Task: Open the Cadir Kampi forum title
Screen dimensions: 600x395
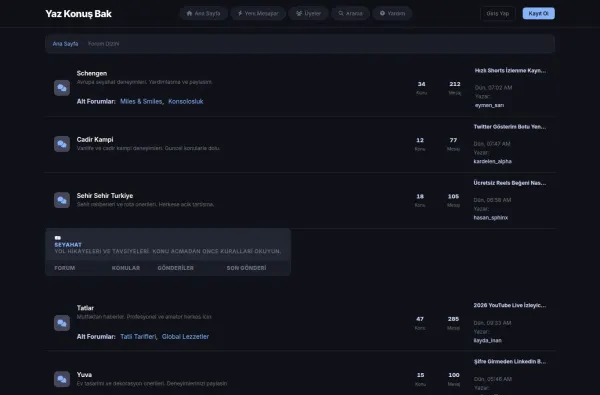Action: pyautogui.click(x=95, y=140)
